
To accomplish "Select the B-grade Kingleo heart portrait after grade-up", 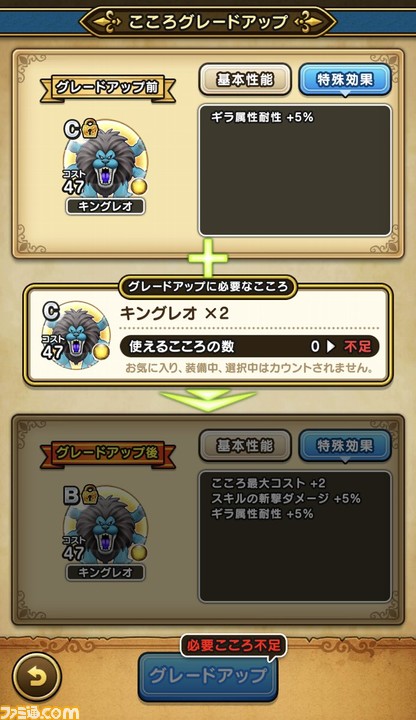I will click(x=106, y=526).
